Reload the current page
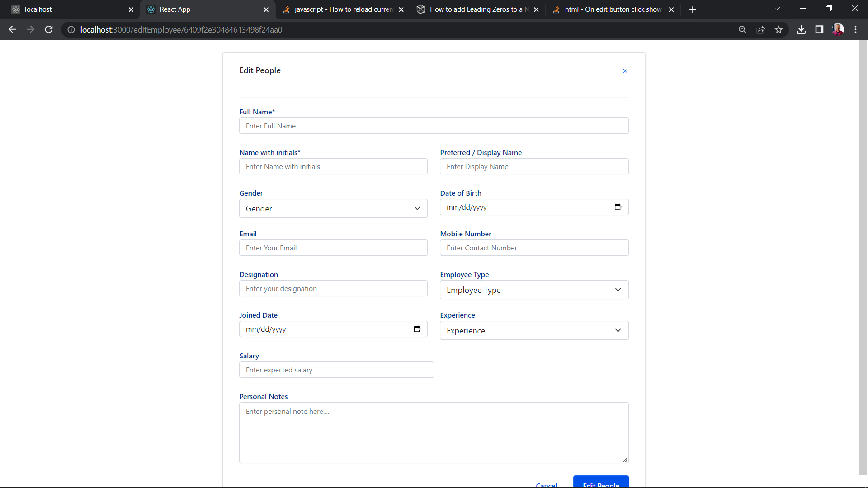Viewport: 868px width, 488px height. click(x=49, y=29)
